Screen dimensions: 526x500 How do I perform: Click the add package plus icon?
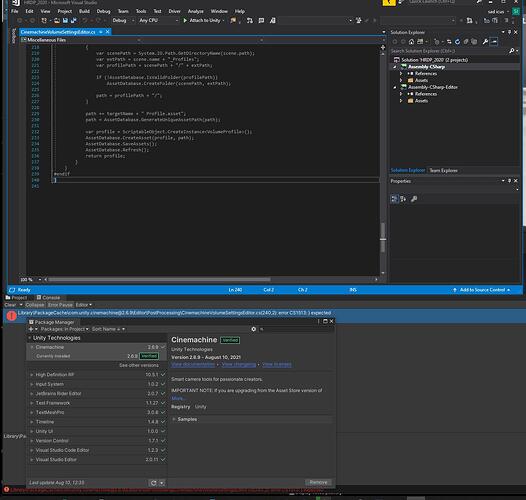coord(31,329)
